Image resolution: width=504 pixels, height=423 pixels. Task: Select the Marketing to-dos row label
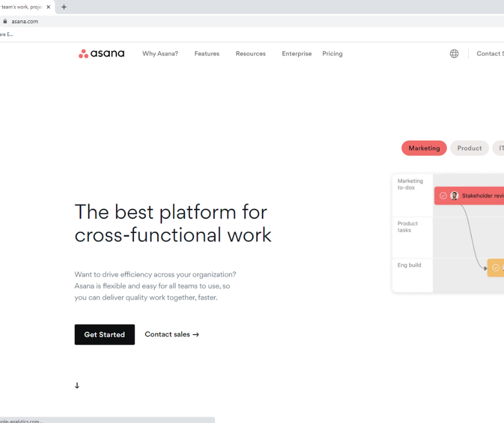[410, 184]
